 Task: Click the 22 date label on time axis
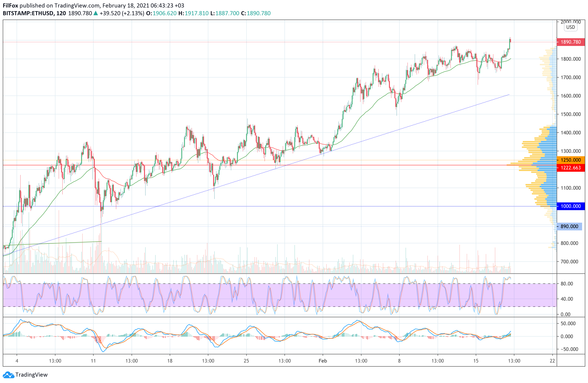[x=552, y=361]
